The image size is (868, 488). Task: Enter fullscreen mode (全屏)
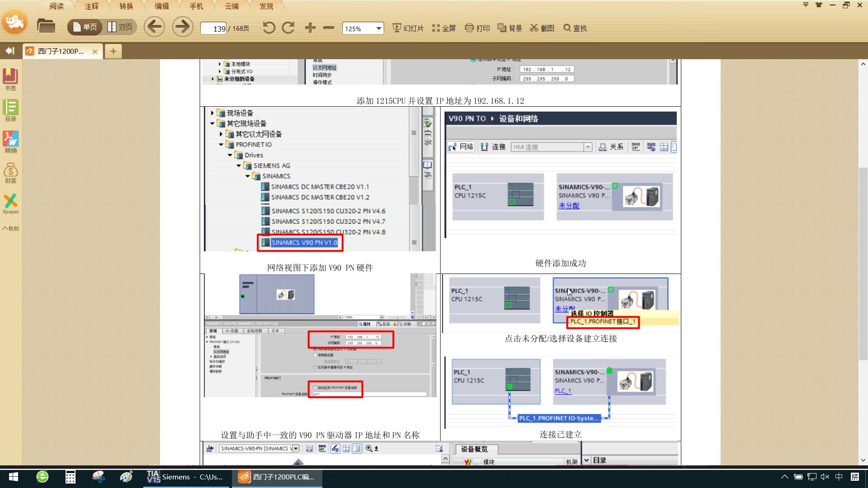443,28
